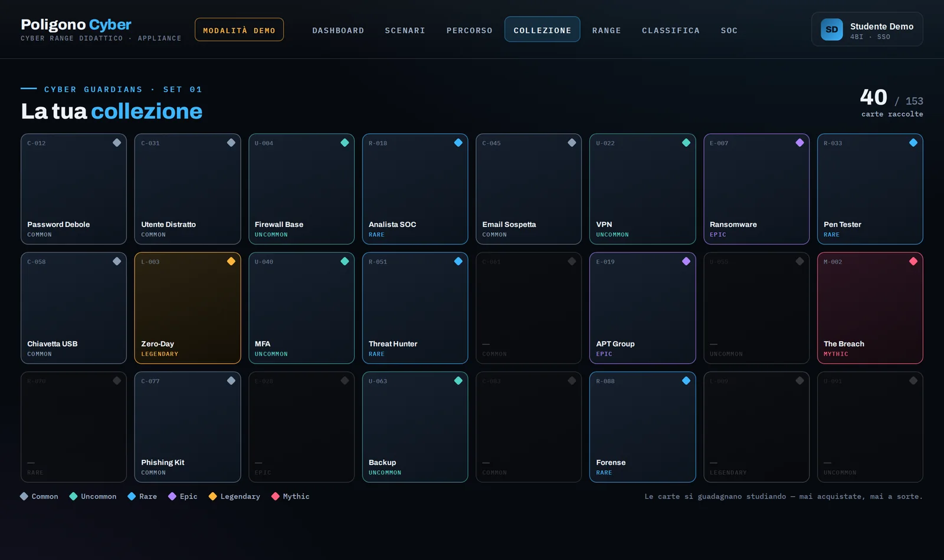Click the teal diamond on Backup card
Screen dimensions: 944x560
458,381
